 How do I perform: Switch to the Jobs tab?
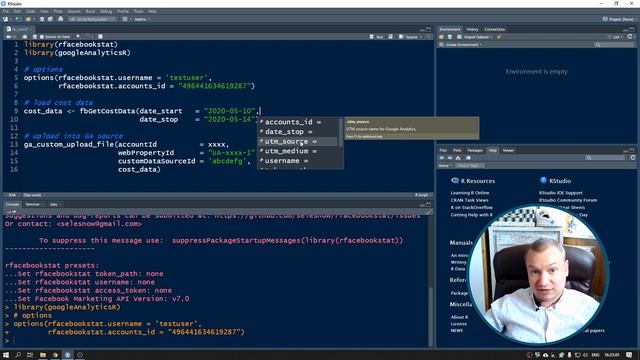pyautogui.click(x=53, y=204)
